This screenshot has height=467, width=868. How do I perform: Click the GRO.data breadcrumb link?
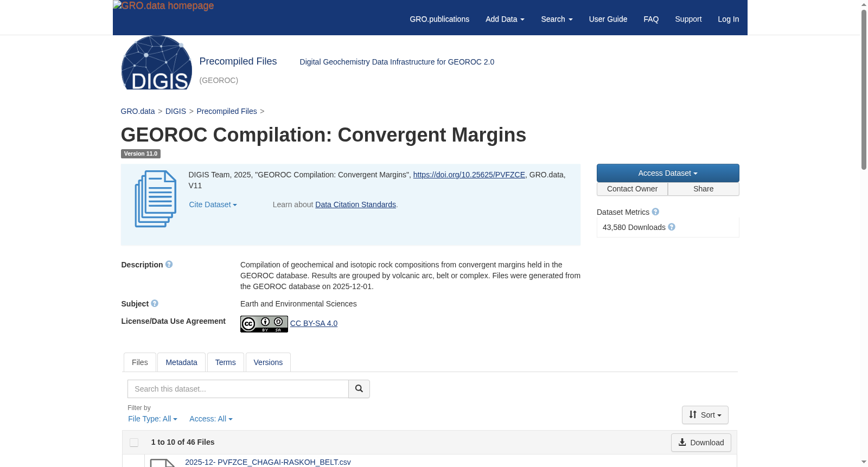pyautogui.click(x=138, y=111)
